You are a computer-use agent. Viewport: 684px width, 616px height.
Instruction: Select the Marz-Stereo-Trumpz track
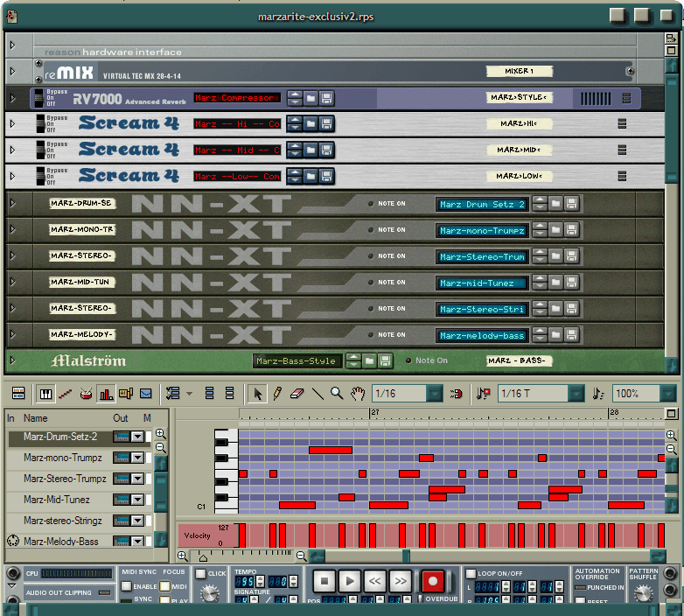click(x=65, y=479)
